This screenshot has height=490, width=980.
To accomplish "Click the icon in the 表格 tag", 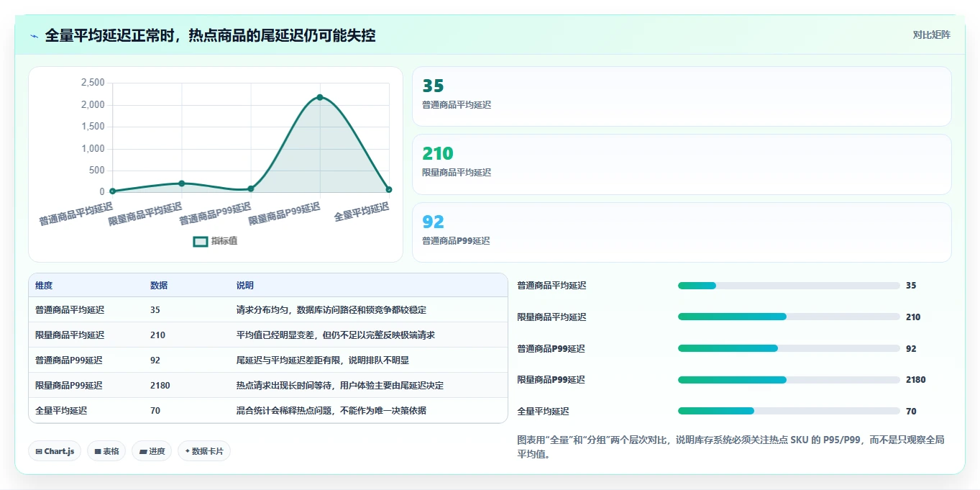I will [x=98, y=452].
